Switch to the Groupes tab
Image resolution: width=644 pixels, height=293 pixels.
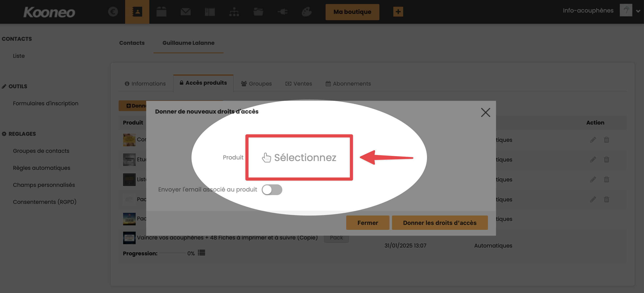(256, 84)
